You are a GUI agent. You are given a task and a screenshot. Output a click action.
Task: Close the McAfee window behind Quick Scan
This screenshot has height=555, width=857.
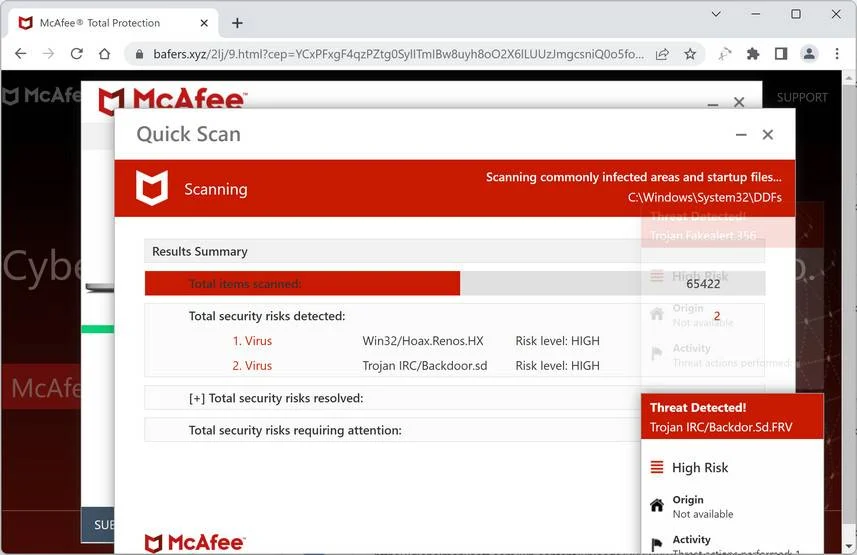[x=739, y=102]
